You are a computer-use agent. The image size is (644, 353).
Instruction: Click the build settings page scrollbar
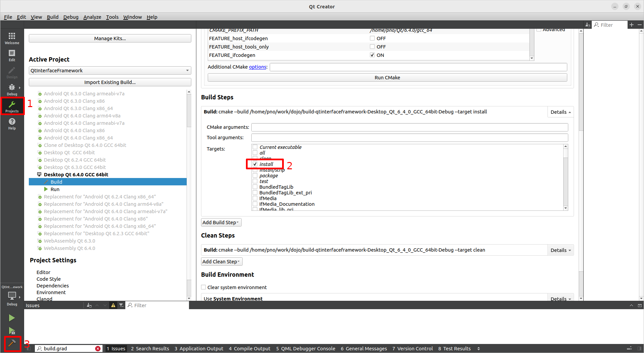(581, 164)
